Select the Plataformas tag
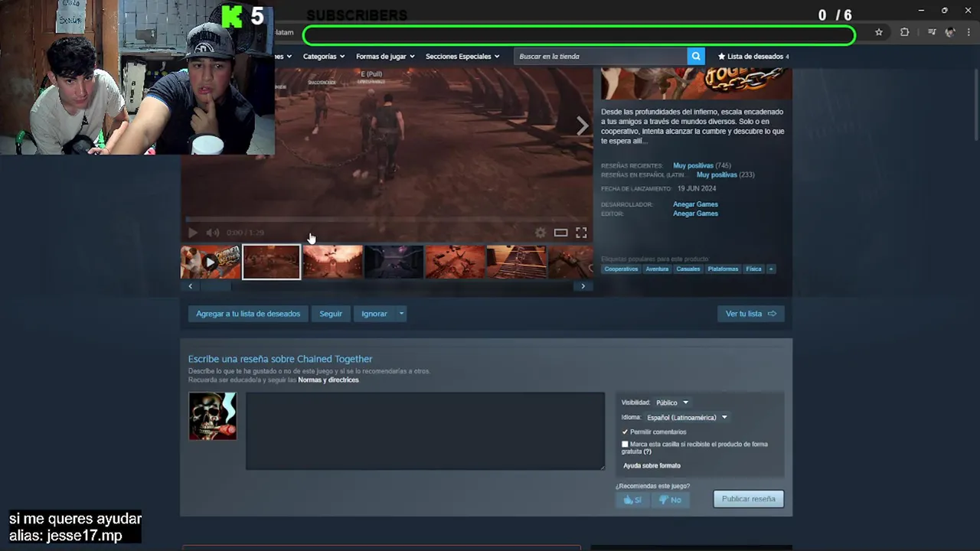 click(723, 269)
